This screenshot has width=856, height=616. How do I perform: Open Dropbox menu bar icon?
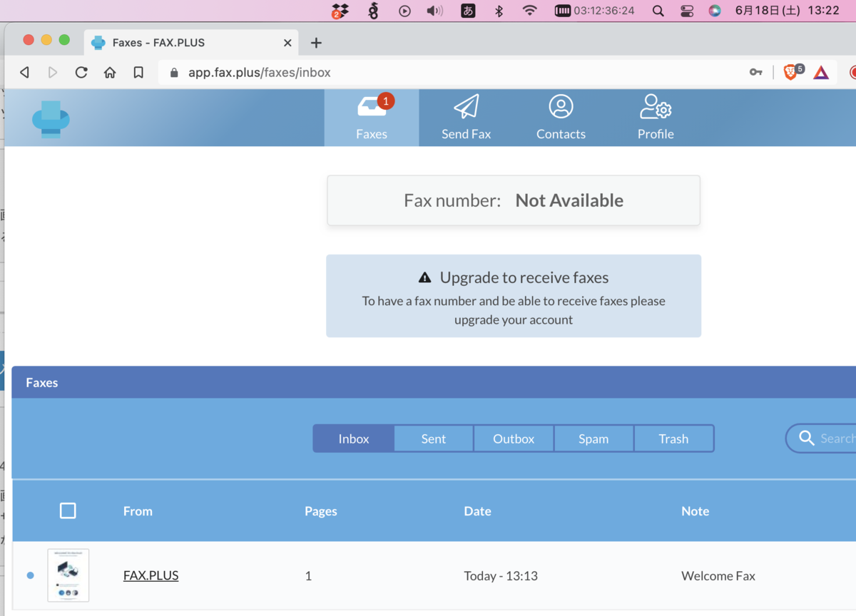click(340, 11)
